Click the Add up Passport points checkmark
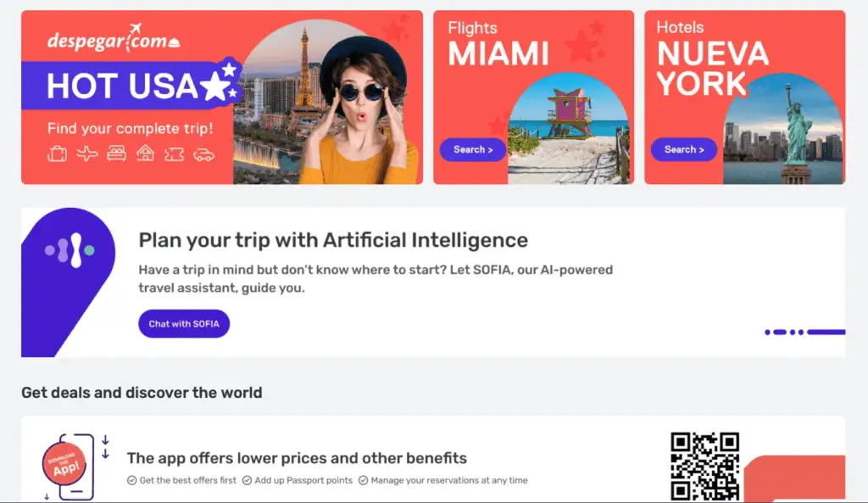The height and width of the screenshot is (503, 868). pyautogui.click(x=247, y=480)
